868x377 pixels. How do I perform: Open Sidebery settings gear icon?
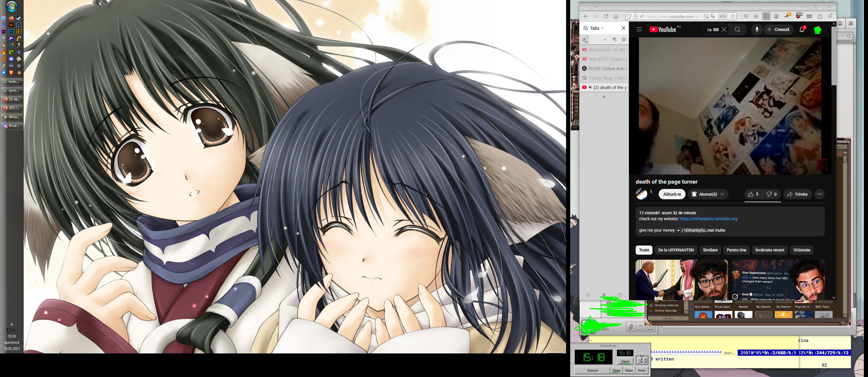[624, 40]
